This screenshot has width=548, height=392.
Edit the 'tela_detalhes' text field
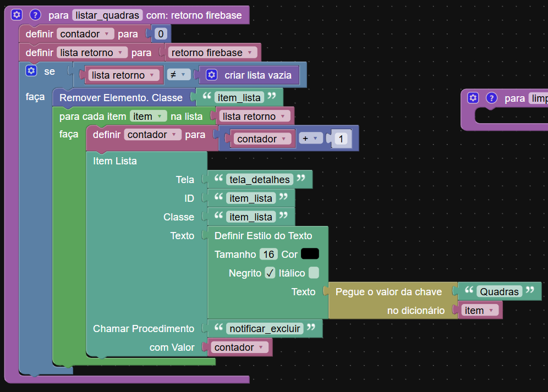click(259, 179)
